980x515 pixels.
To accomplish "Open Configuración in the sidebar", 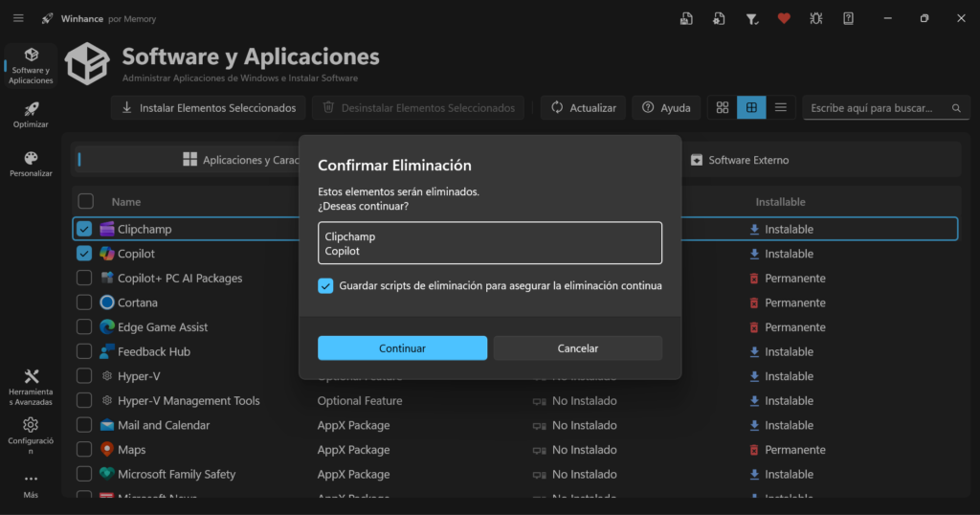I will coord(31,436).
